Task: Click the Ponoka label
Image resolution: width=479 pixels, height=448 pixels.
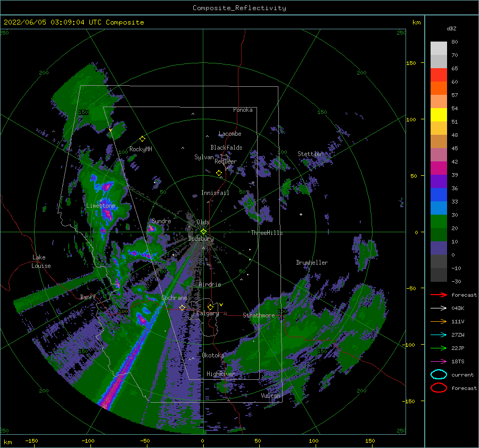Action: tap(243, 110)
